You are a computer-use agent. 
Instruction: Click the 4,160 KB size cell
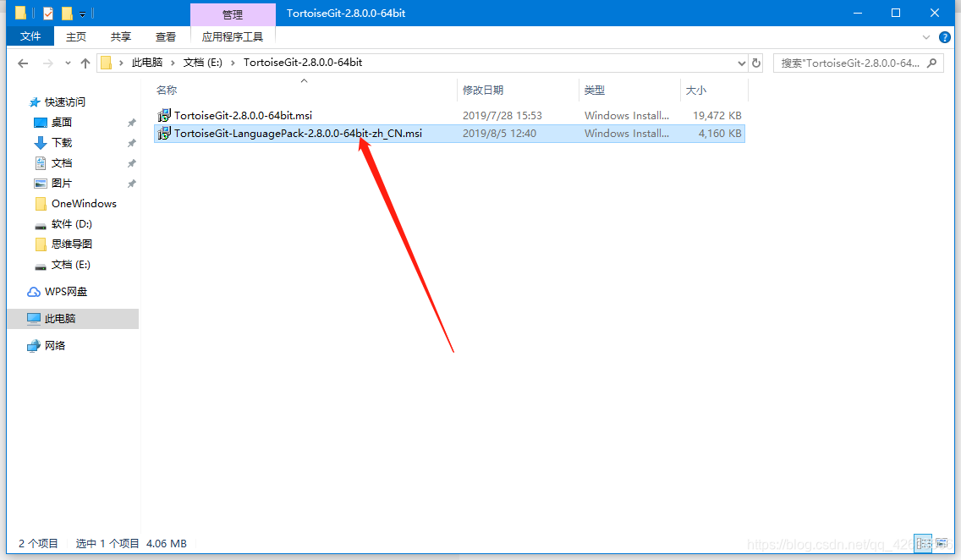720,133
